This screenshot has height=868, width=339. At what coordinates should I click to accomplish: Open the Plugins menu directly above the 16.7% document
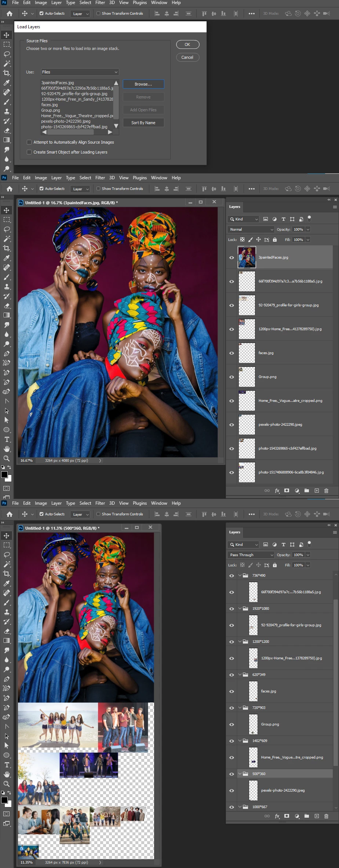pos(140,178)
